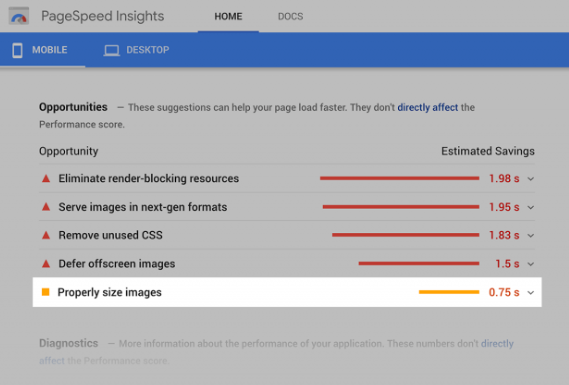Screen dimensions: 569x385
Task: Select Serve images in next-gen formats text
Action: [143, 207]
